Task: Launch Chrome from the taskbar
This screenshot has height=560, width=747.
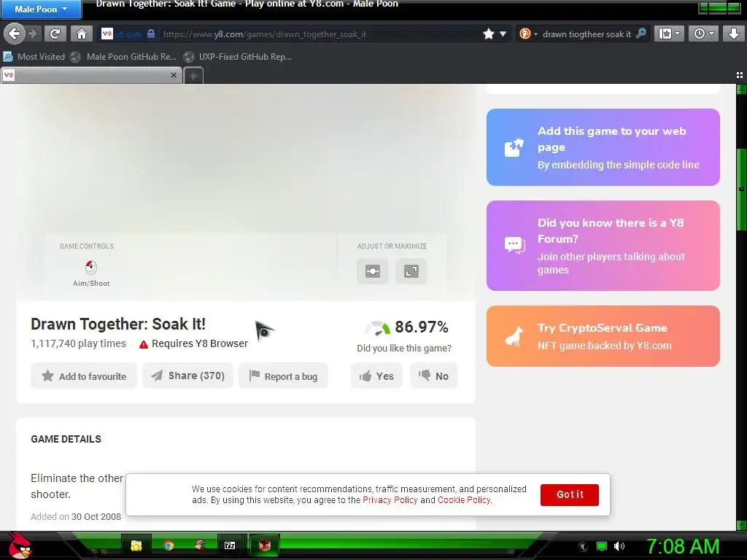Action: coord(169,545)
